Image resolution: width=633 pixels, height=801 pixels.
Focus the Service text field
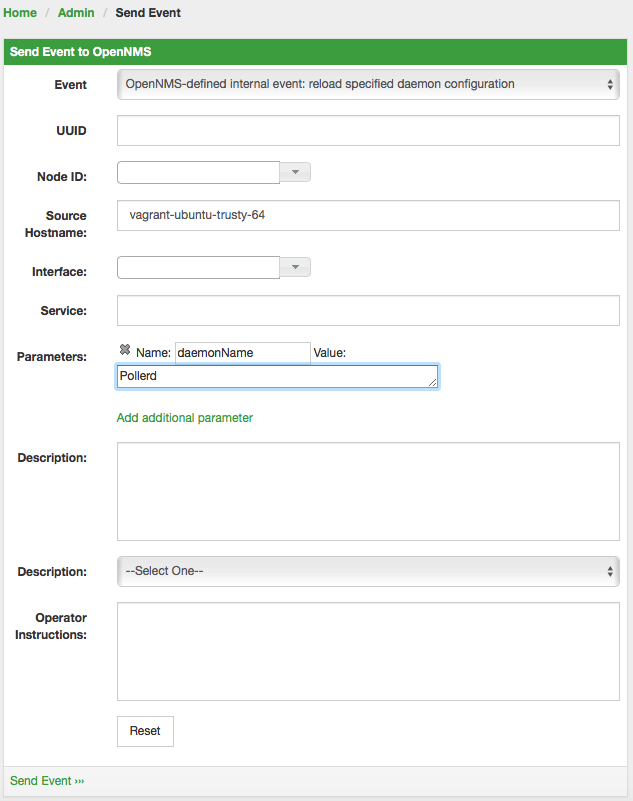(x=368, y=311)
